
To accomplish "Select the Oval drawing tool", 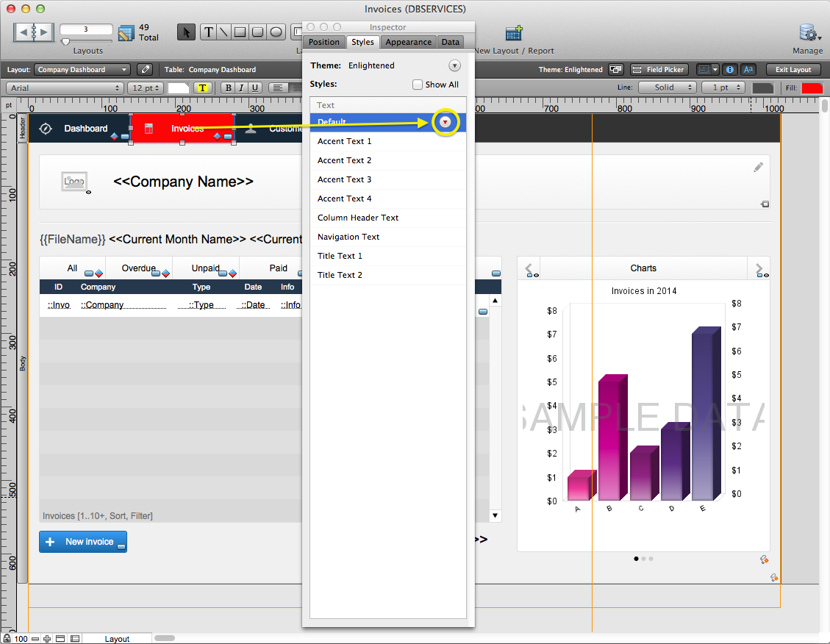I will tap(277, 32).
